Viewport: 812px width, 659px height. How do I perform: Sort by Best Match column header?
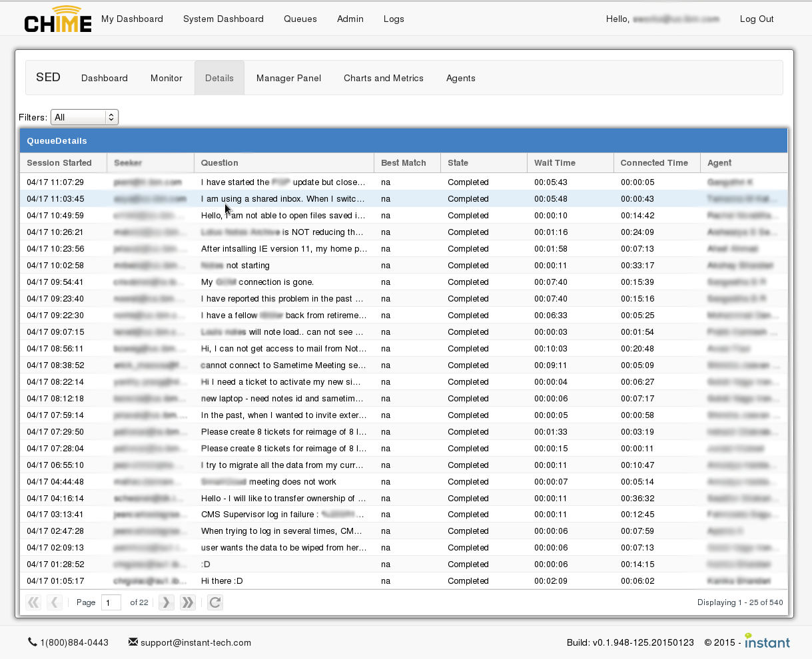pyautogui.click(x=408, y=162)
